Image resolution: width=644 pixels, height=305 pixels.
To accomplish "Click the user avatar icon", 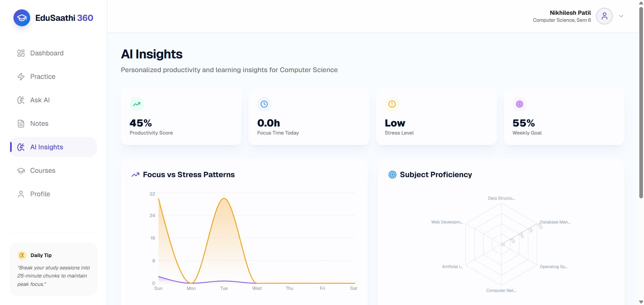I will (604, 16).
